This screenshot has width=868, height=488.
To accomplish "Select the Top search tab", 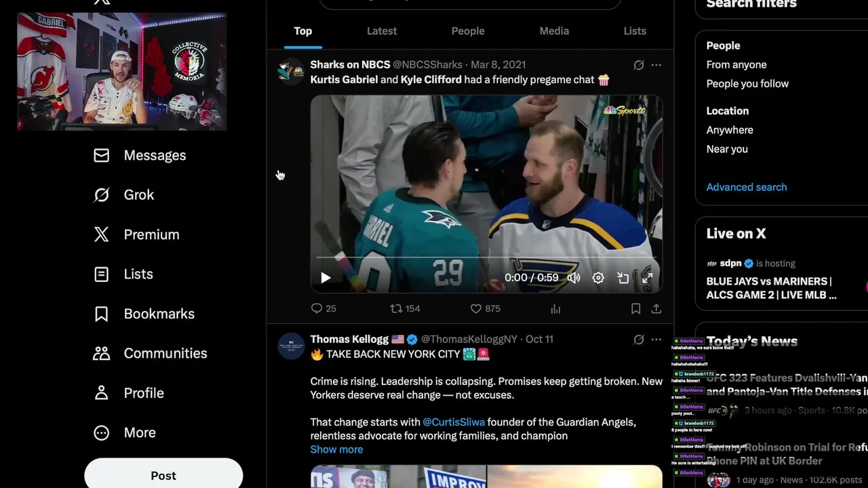I will [303, 31].
